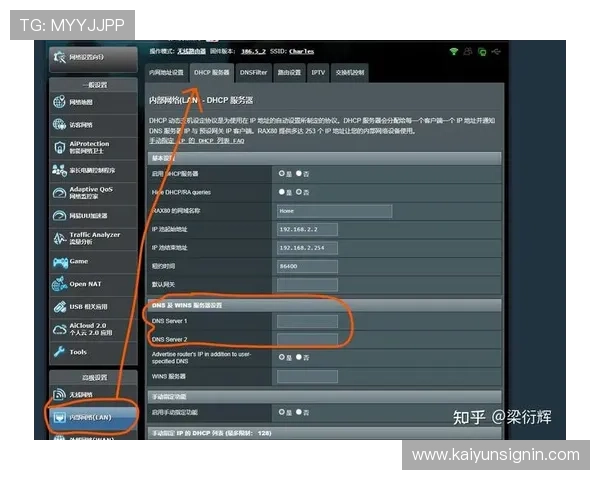Open Adaptive QoS from sidebar
The height and width of the screenshot is (480, 600).
93,193
